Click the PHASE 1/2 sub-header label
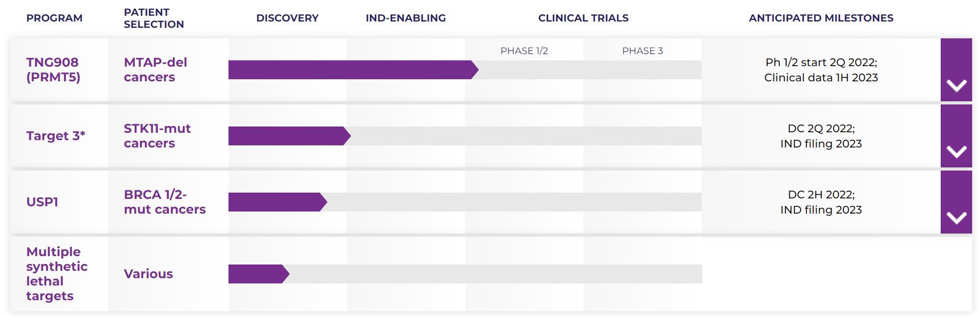Viewport: 980px width, 317px height. (524, 51)
